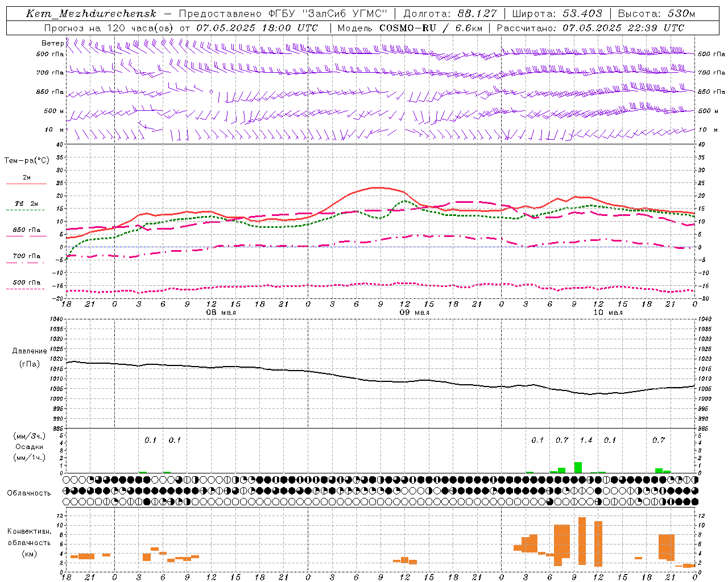Image resolution: width=728 pixels, height=582 pixels.
Task: Click the '09 мая' date label
Action: 414,313
